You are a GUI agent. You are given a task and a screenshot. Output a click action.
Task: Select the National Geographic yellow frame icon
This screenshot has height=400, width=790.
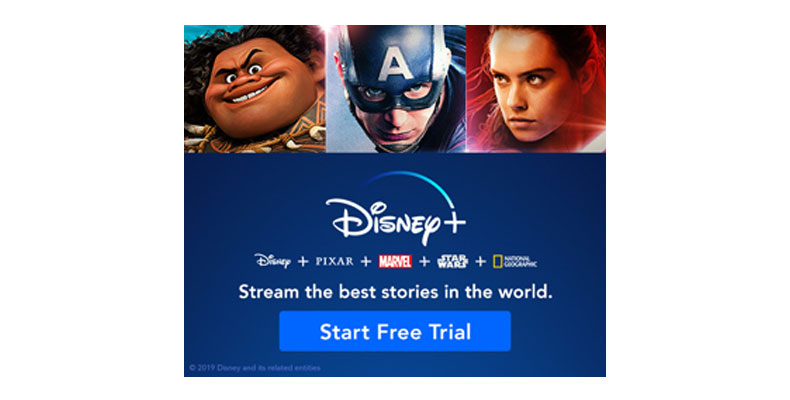[498, 261]
